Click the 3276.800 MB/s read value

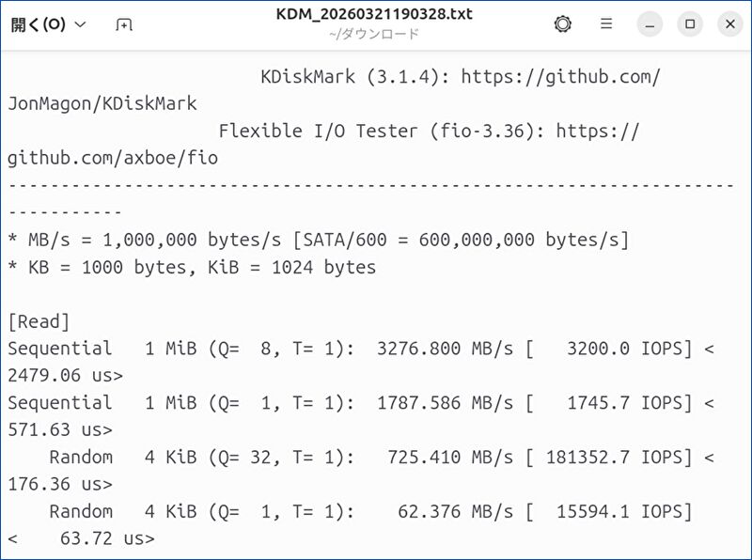[445, 349]
